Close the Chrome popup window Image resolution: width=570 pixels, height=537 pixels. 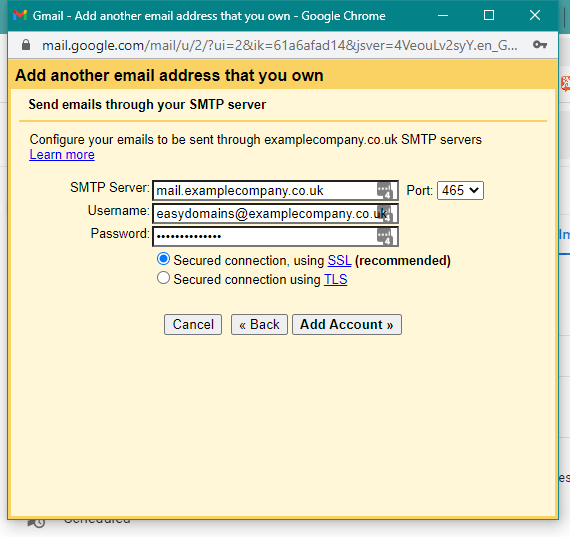[534, 15]
